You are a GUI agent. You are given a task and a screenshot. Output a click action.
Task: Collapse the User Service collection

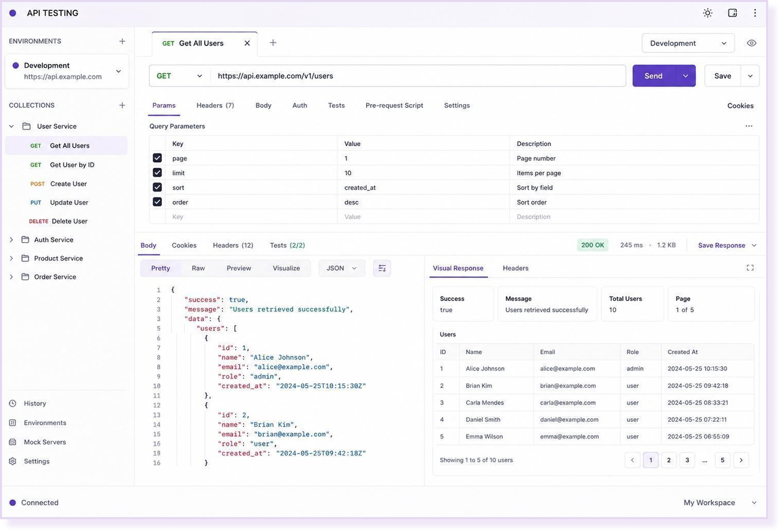[x=11, y=126]
